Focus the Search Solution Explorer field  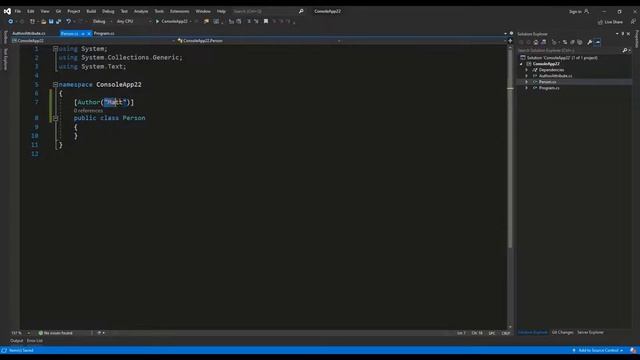569,51
